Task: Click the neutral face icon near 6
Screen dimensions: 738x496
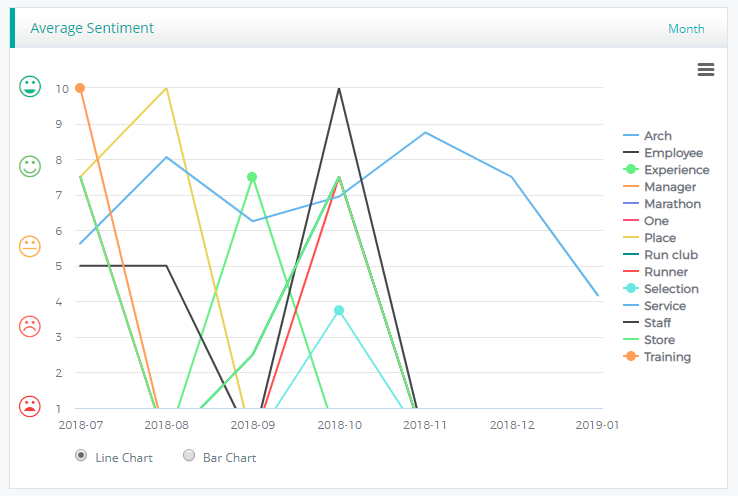Action: coord(30,246)
